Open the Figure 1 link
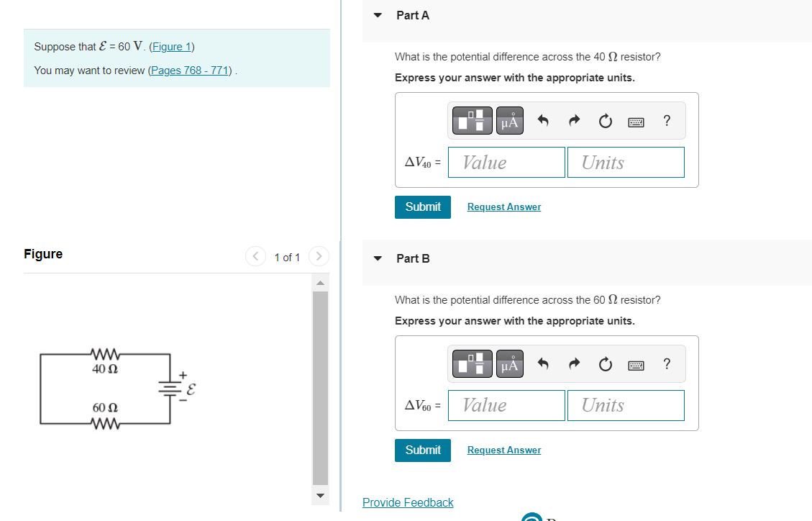The height and width of the screenshot is (521, 812). point(171,46)
